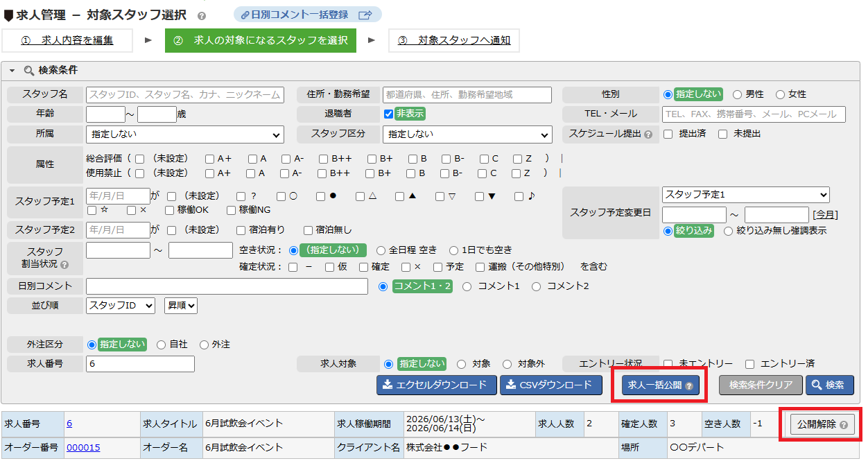The width and height of the screenshot is (868, 461).
Task: Open スタッフ予定変更日 スタッフ予定1 dropdown
Action: [746, 195]
